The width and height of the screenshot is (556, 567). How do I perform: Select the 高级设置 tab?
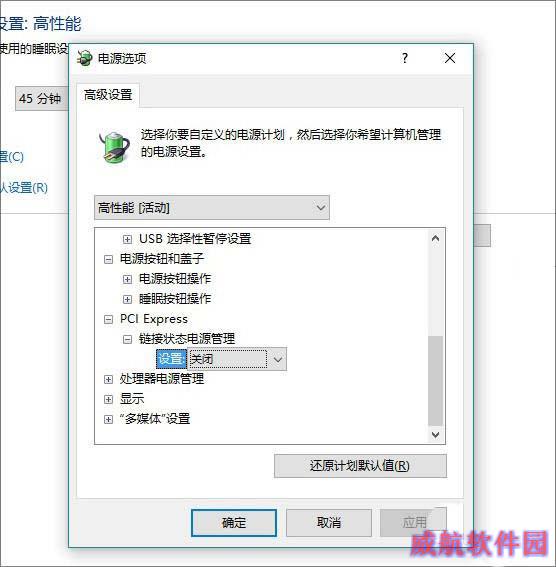point(108,95)
